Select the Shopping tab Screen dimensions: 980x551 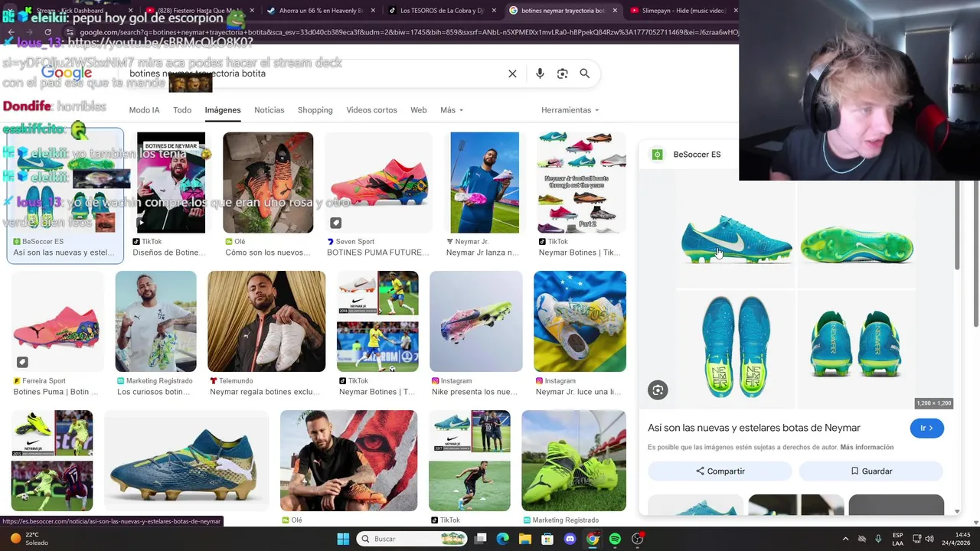tap(315, 110)
